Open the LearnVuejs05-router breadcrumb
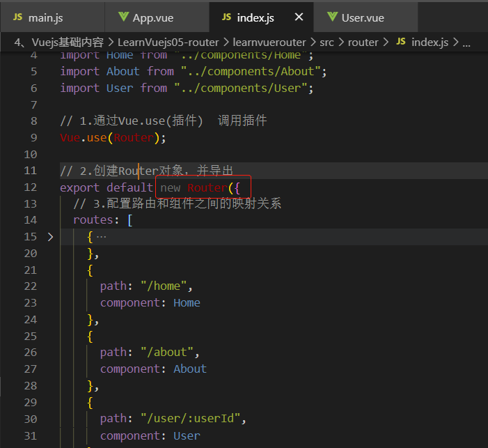The image size is (488, 448). point(168,42)
